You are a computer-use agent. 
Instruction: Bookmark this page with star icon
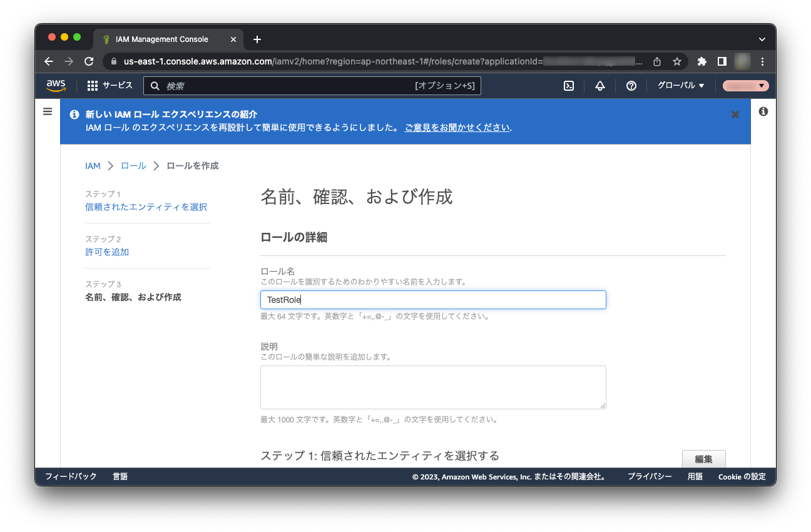pos(676,61)
